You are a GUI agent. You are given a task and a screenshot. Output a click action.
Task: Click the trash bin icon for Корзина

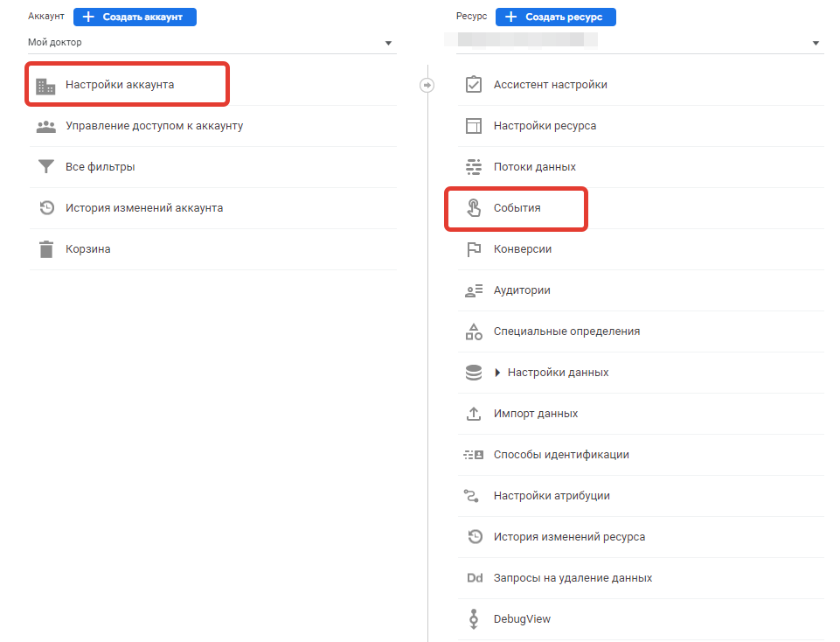coord(46,249)
